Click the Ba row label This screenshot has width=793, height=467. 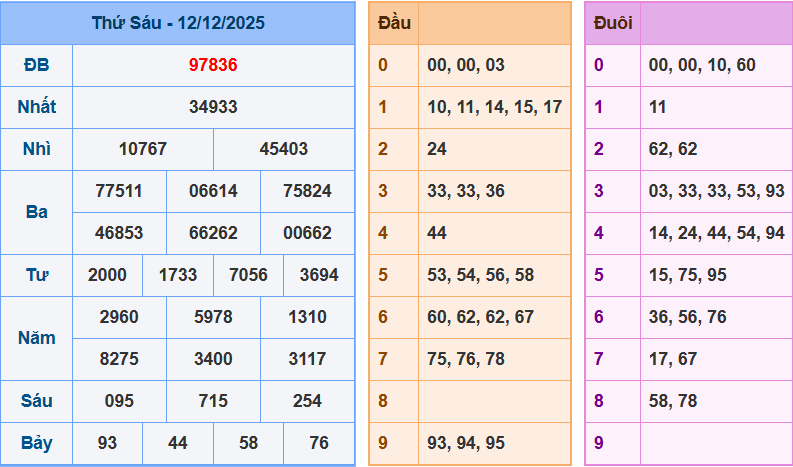(x=36, y=212)
